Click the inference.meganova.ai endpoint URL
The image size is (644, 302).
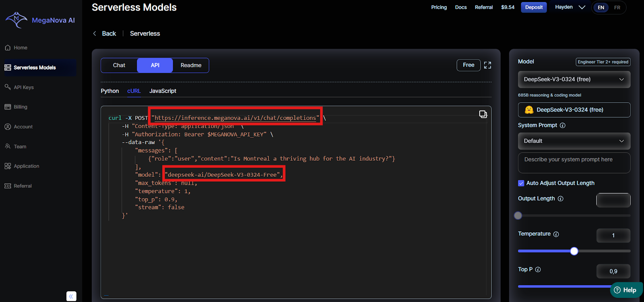[x=235, y=118]
